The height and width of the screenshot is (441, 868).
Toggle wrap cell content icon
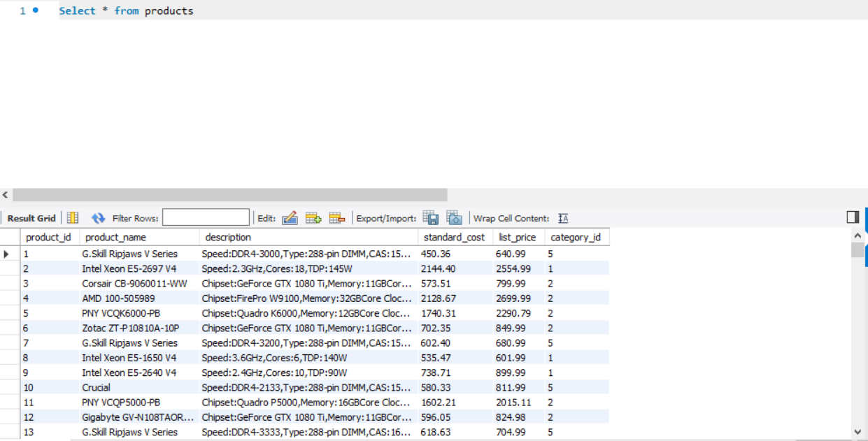(563, 218)
